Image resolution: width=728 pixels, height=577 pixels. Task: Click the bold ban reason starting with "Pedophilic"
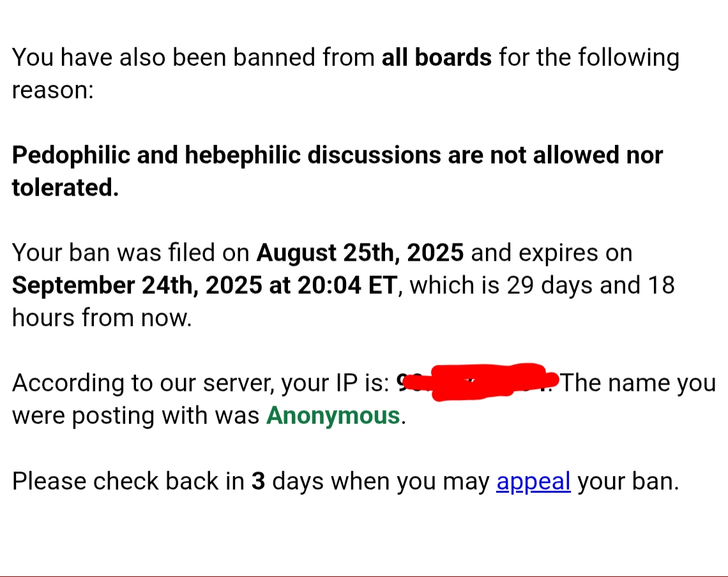[x=337, y=171]
